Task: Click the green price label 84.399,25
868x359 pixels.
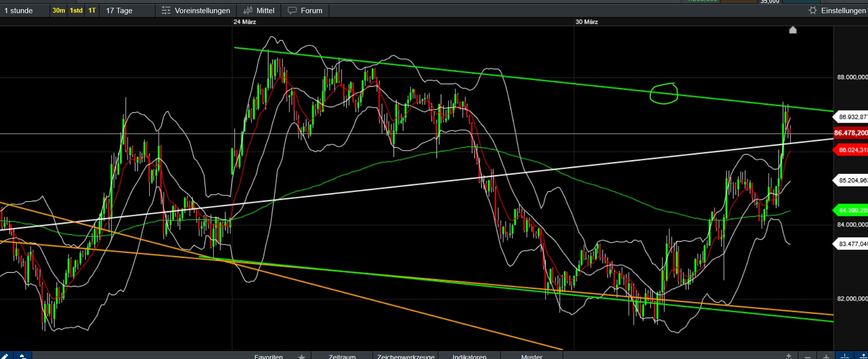Action: coord(851,210)
